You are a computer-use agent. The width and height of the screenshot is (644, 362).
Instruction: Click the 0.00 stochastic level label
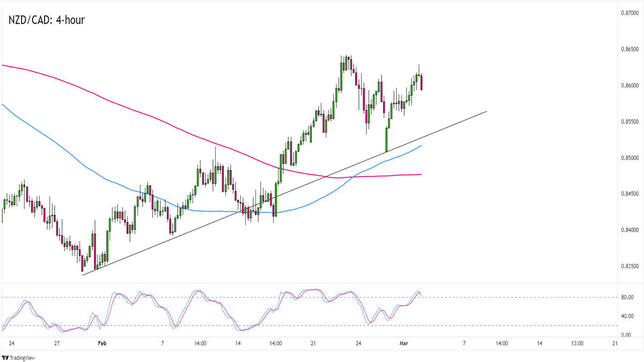pos(626,335)
